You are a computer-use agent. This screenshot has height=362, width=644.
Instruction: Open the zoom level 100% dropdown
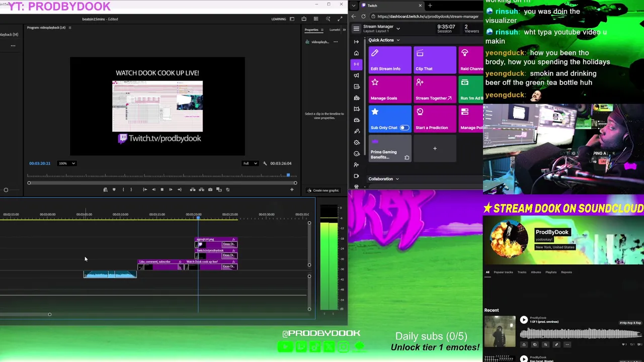pyautogui.click(x=67, y=163)
